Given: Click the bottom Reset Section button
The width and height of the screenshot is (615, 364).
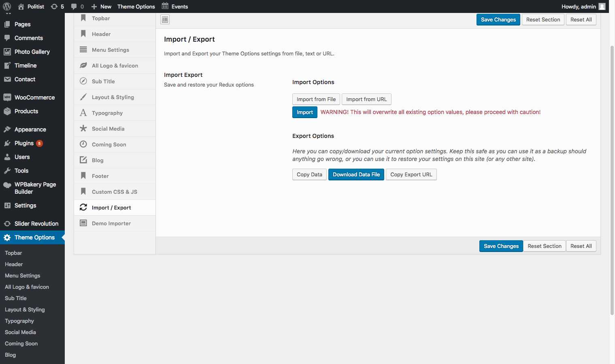Looking at the screenshot, I should click(545, 246).
